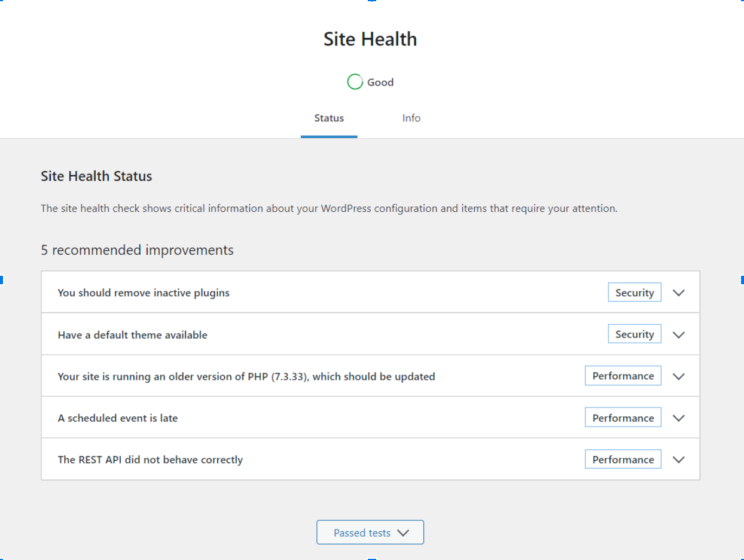Click 'The REST API did not behave correctly' text
This screenshot has height=560, width=744.
coord(150,460)
